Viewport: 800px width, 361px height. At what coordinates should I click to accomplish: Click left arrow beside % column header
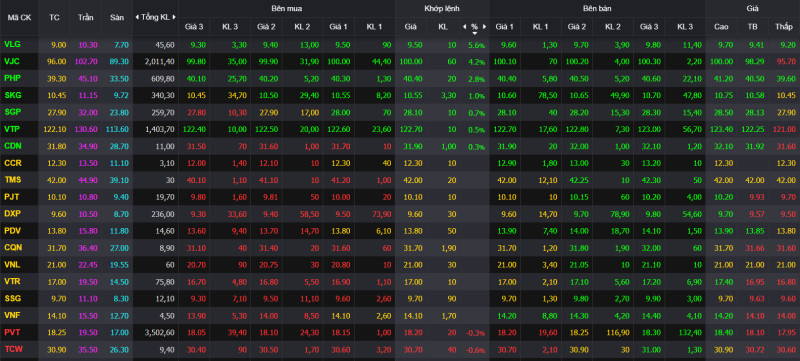(464, 27)
